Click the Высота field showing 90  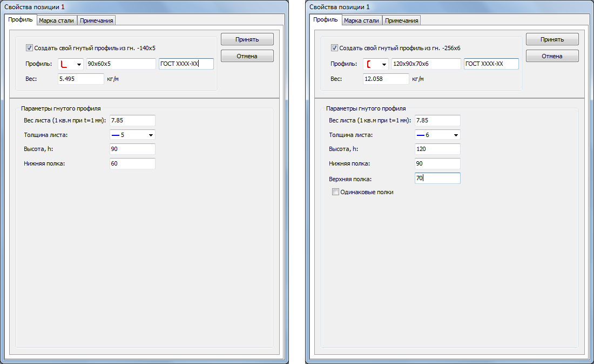click(x=132, y=149)
